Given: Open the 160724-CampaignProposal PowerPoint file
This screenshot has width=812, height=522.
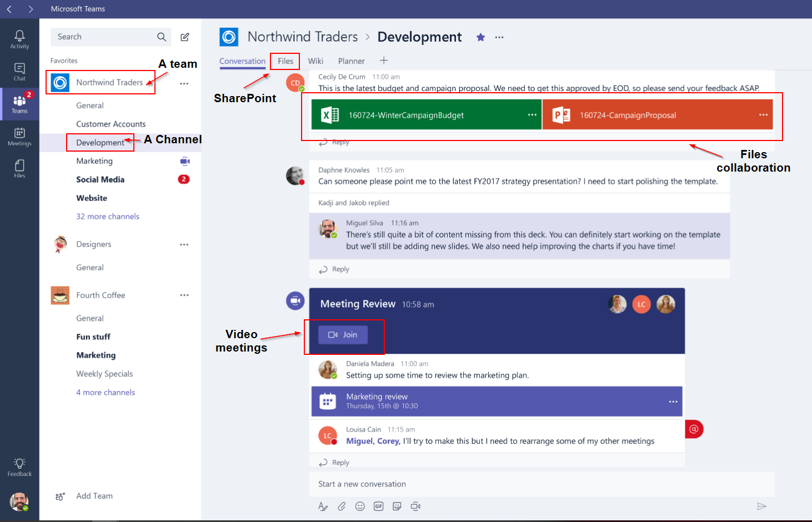Looking at the screenshot, I should click(658, 115).
